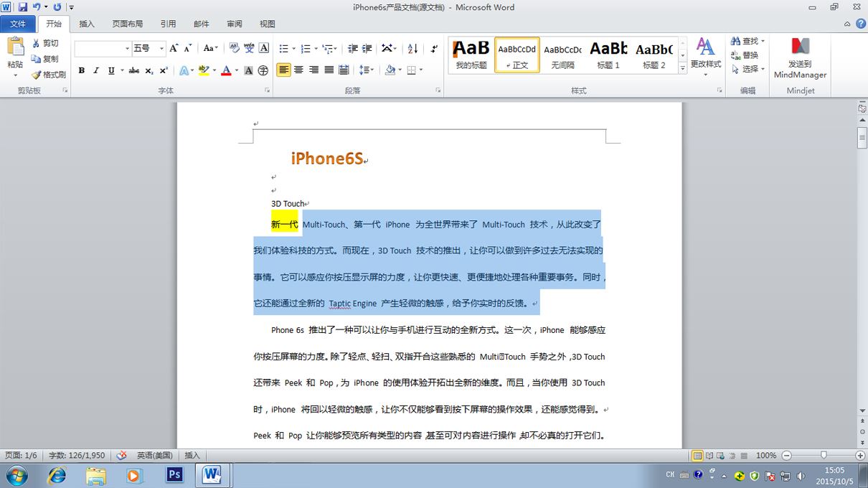Screen dimensions: 868x488
Task: Click Increase Indent icon
Action: pos(367,48)
